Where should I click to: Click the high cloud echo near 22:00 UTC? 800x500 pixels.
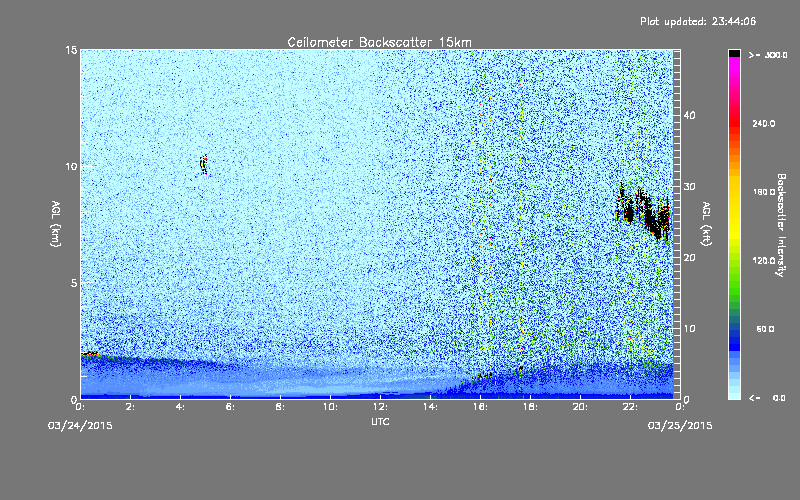(643, 211)
